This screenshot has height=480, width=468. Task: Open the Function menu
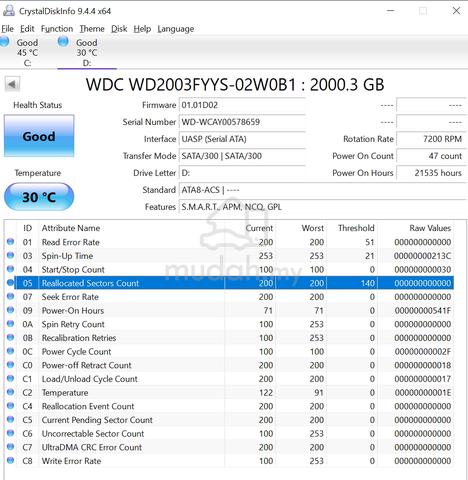[x=57, y=29]
